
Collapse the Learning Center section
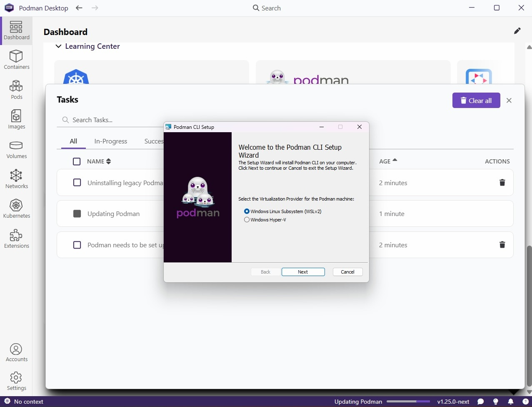pyautogui.click(x=59, y=46)
